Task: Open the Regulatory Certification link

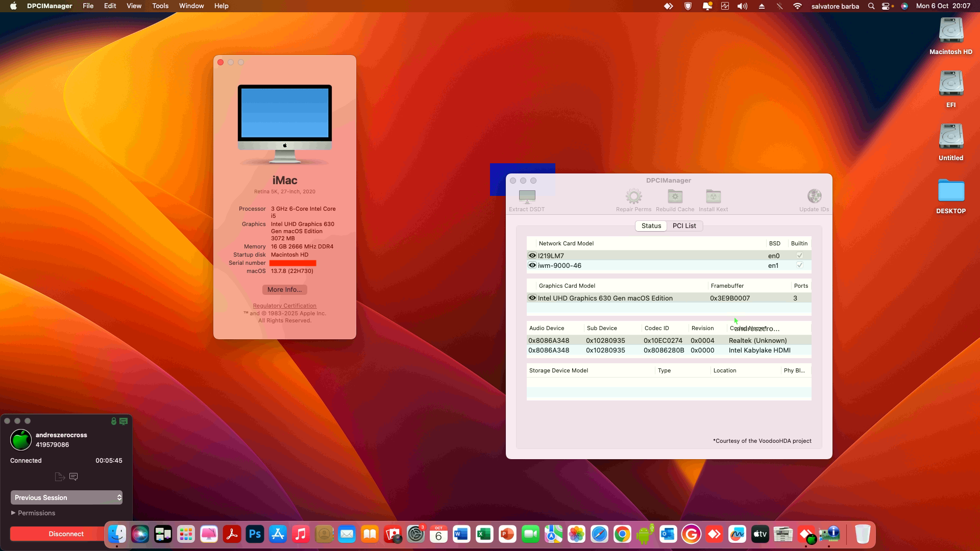Action: pos(285,306)
